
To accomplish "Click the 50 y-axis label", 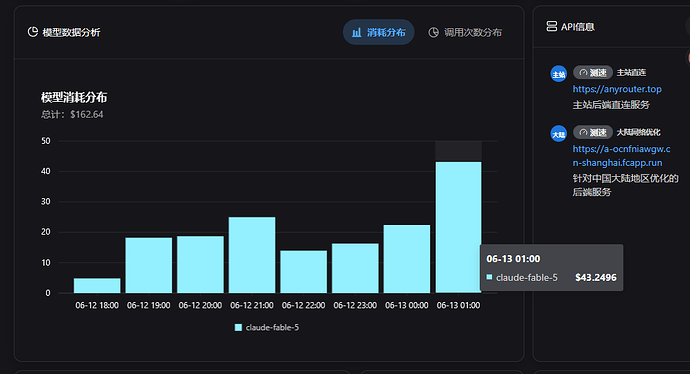I will pyautogui.click(x=46, y=141).
